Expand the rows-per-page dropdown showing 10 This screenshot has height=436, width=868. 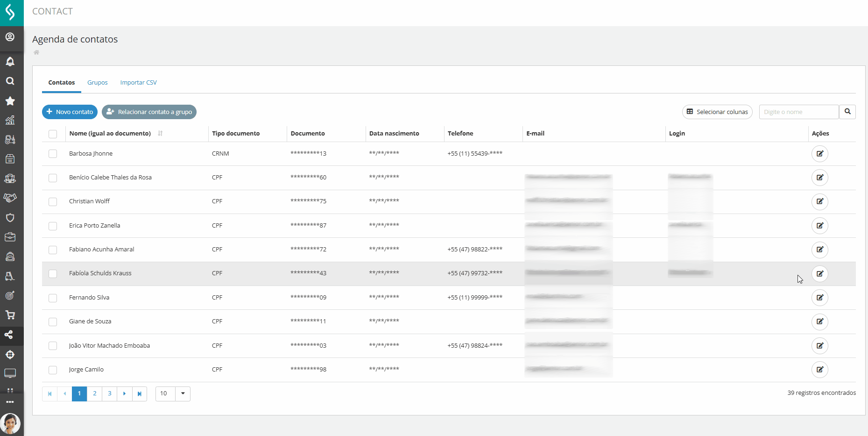click(183, 393)
